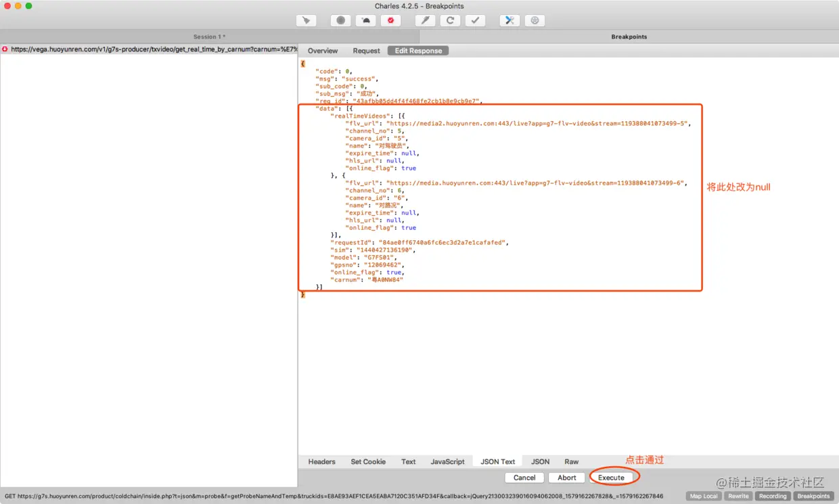Open the Tools wrench icon
This screenshot has width=839, height=504.
tap(509, 20)
